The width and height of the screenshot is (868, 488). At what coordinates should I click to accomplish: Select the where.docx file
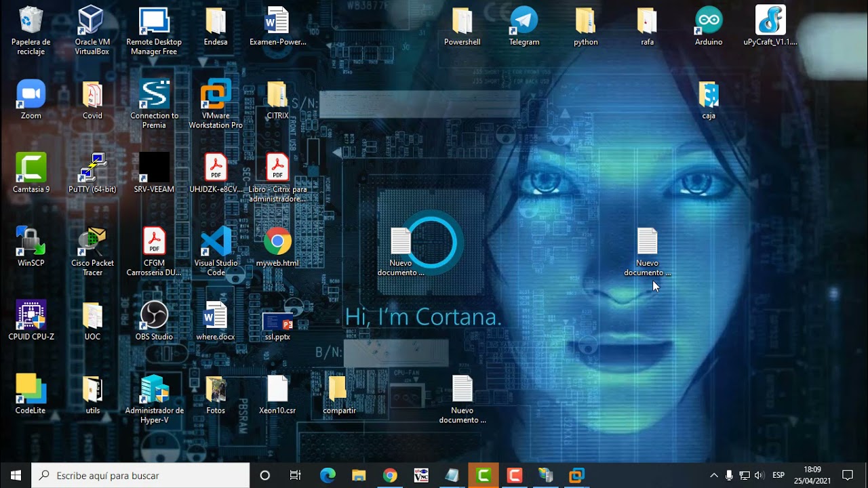pos(216,321)
